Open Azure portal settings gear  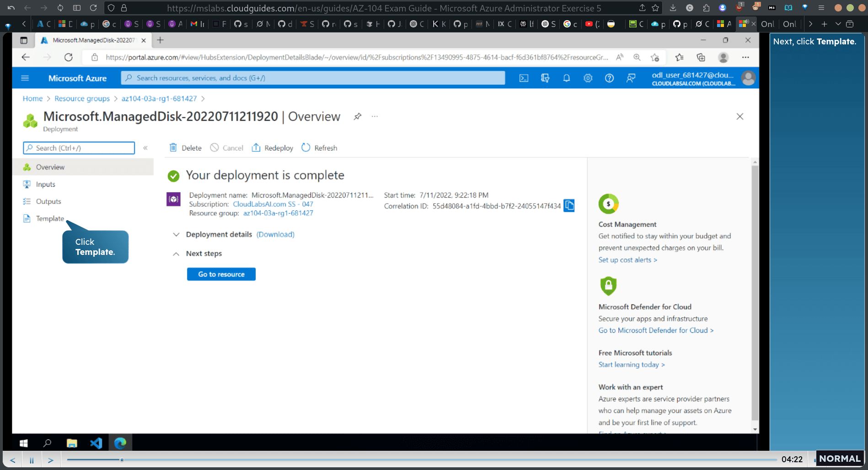pyautogui.click(x=588, y=78)
